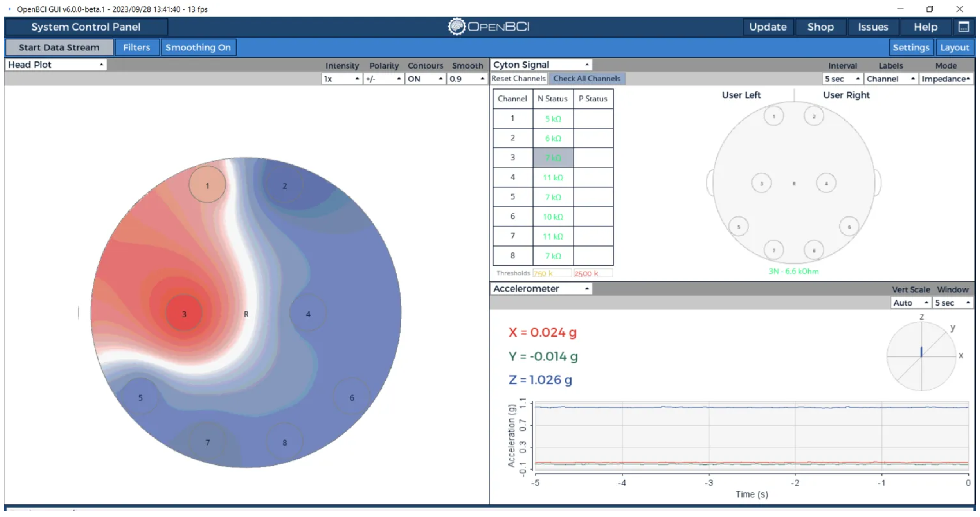Click Reset Channels button

519,78
